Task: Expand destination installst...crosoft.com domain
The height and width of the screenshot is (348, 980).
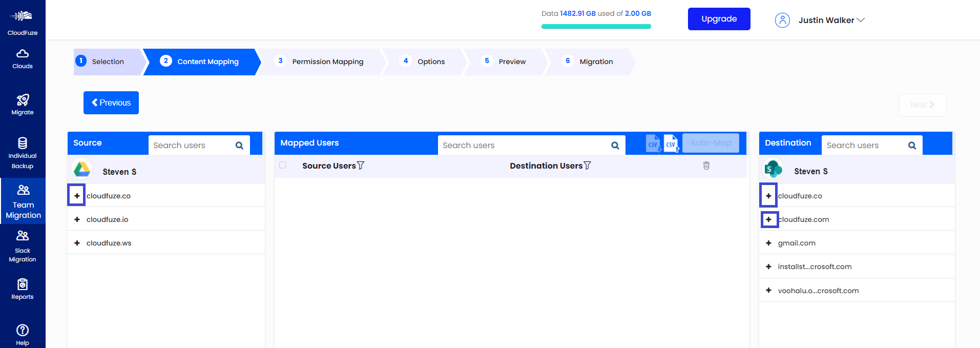Action: (x=768, y=267)
